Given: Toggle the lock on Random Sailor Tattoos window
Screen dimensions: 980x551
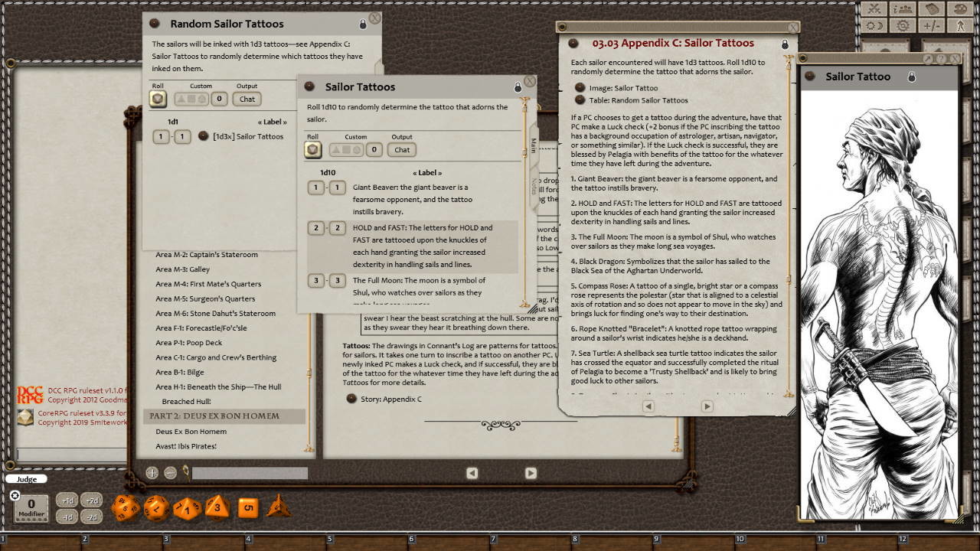Looking at the screenshot, I should pos(363,24).
